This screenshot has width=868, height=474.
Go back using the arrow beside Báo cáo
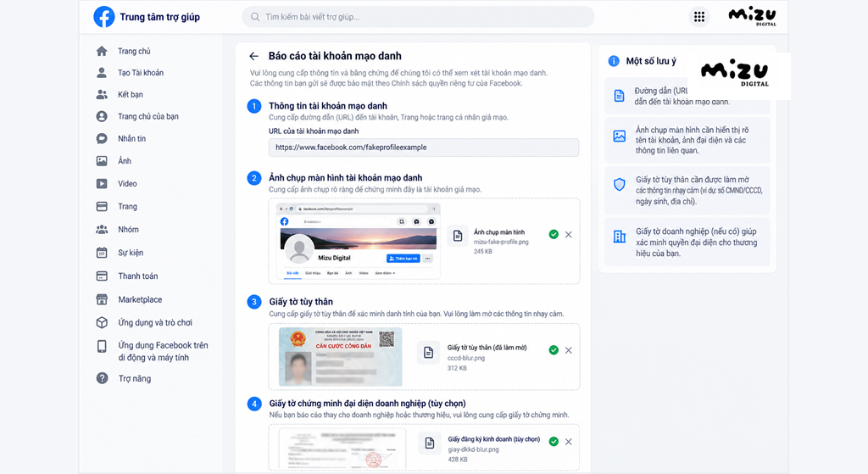(253, 56)
